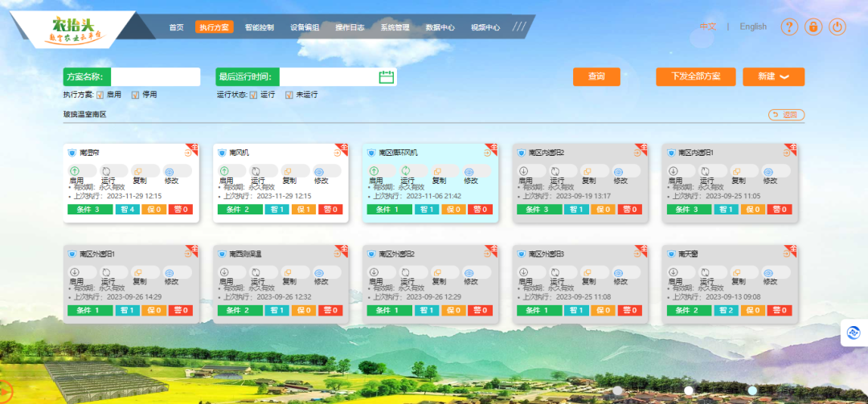Toggle the 停用 checkbox
Image resolution: width=868 pixels, height=404 pixels.
pyautogui.click(x=135, y=95)
